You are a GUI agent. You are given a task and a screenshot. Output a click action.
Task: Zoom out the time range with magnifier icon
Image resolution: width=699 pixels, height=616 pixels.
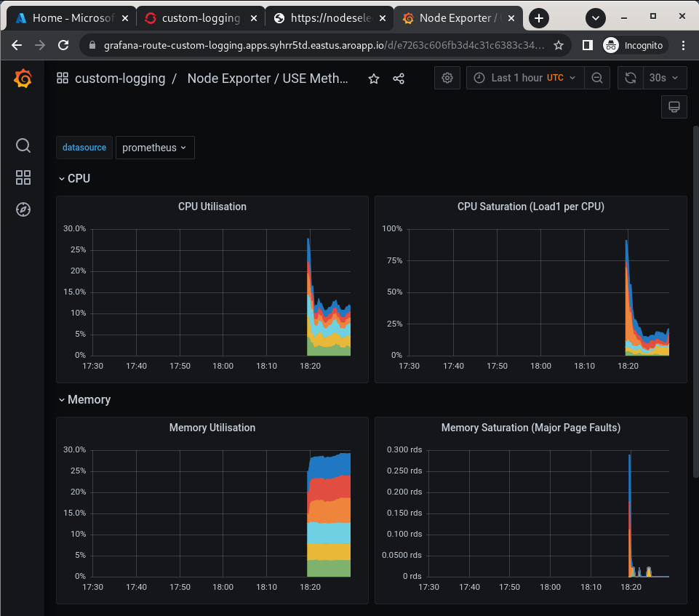(x=597, y=78)
